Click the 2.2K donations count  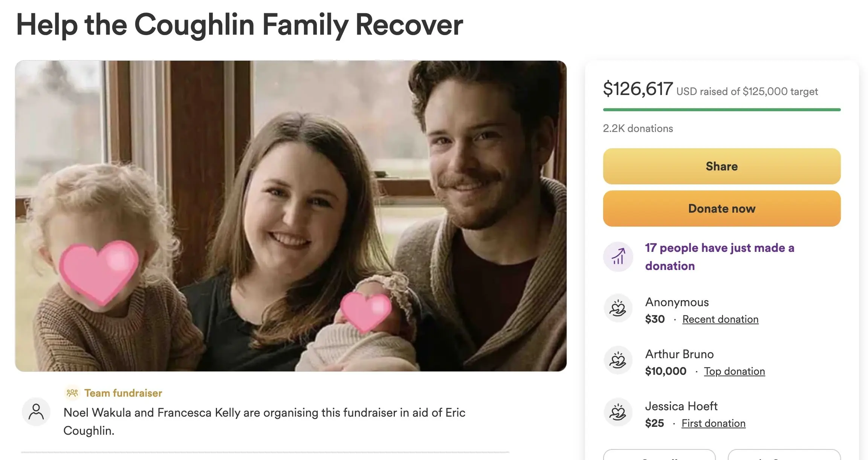tap(638, 128)
